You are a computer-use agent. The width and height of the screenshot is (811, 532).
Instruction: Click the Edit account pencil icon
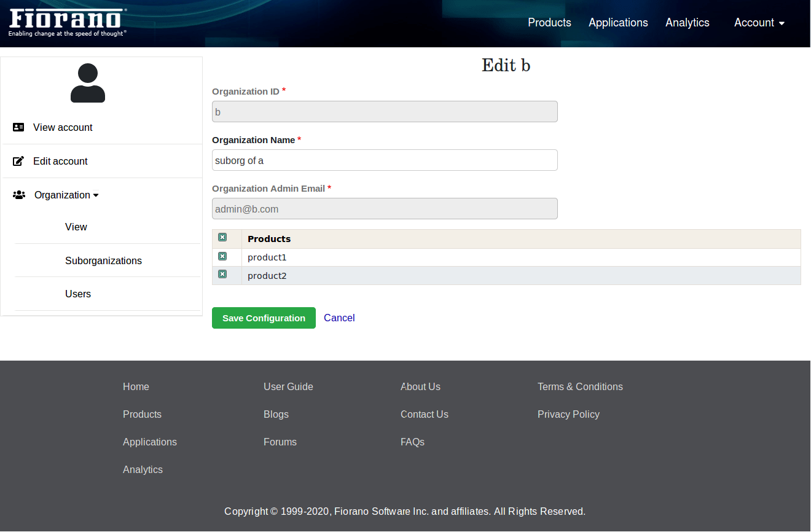[x=18, y=161]
